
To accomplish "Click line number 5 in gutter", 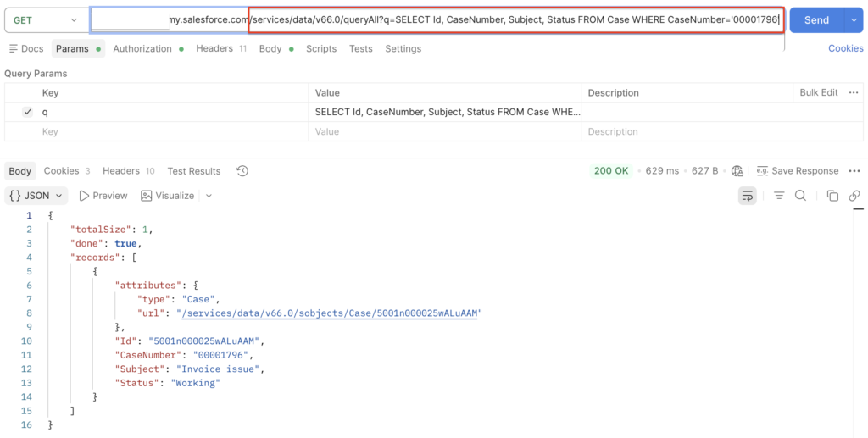I will [x=30, y=271].
